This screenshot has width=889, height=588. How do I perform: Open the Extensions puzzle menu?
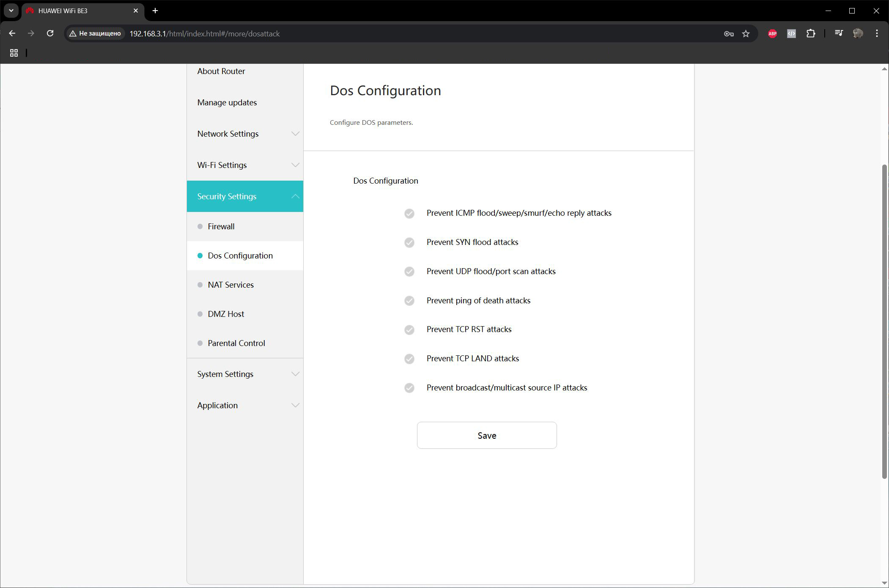pos(810,34)
